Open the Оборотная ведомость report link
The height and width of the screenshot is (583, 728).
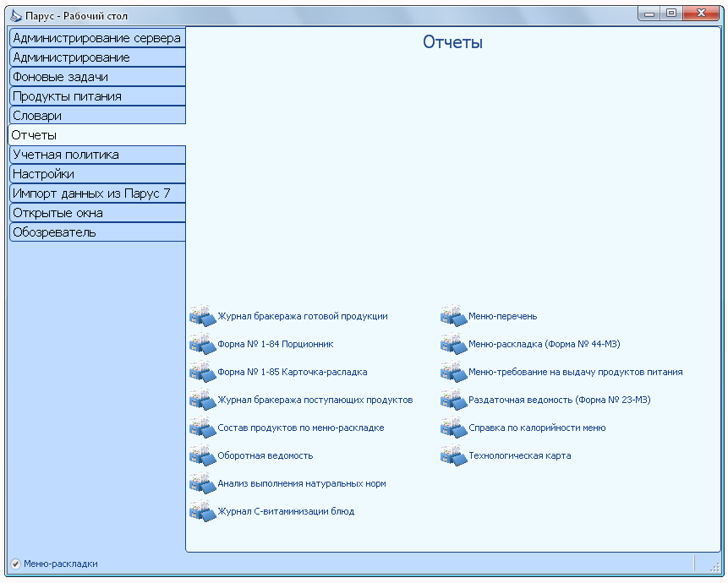point(265,455)
